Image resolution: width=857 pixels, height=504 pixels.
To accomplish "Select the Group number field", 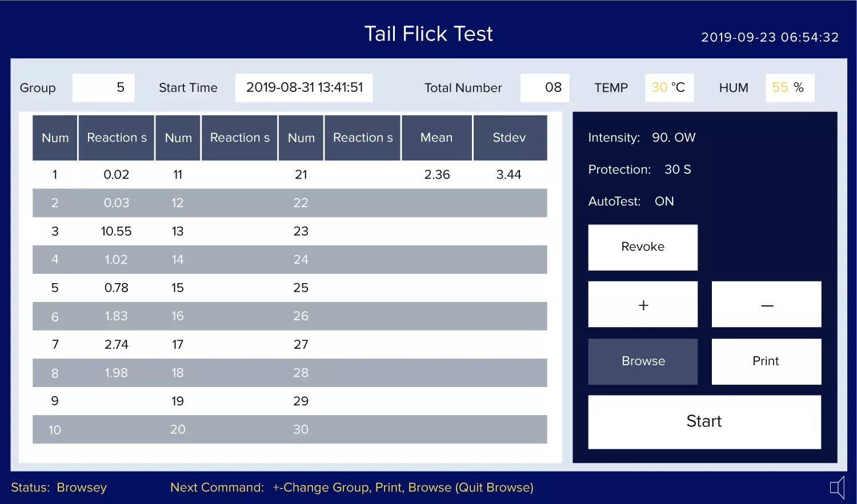I will point(103,88).
